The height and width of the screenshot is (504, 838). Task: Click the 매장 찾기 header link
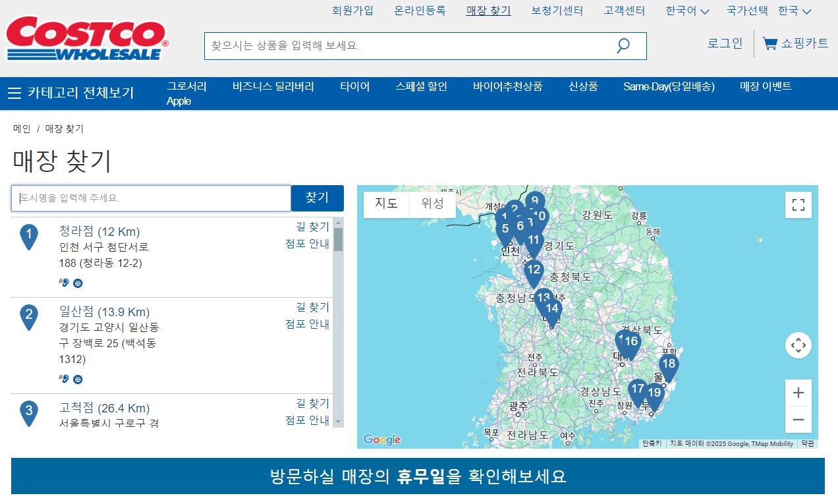(x=488, y=11)
